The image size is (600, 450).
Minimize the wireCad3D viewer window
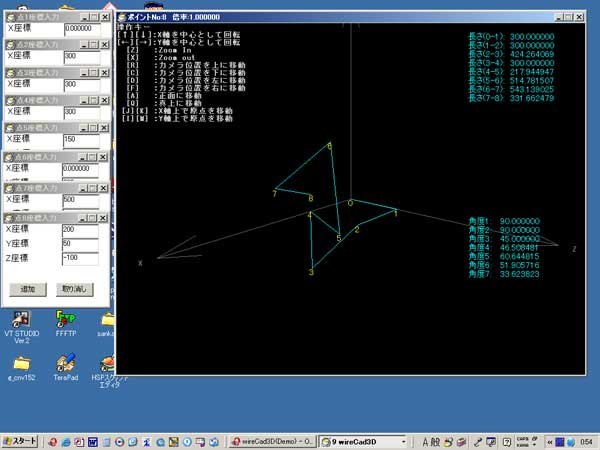557,18
